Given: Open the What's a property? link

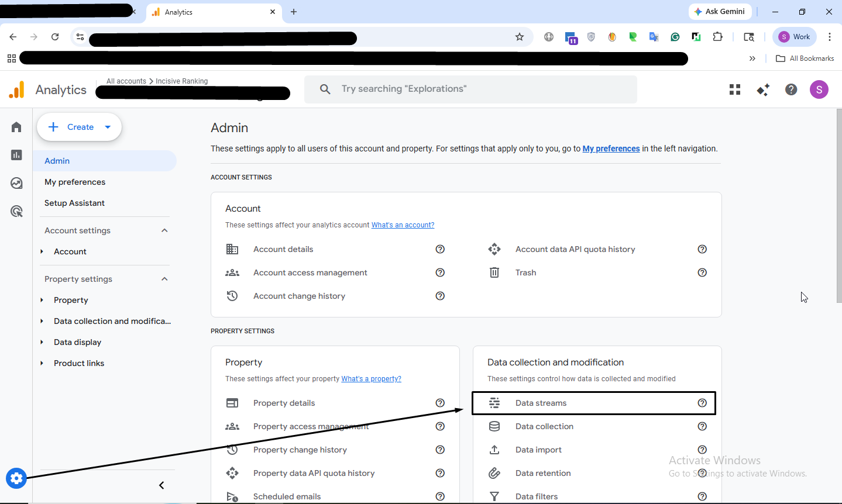Looking at the screenshot, I should [372, 379].
